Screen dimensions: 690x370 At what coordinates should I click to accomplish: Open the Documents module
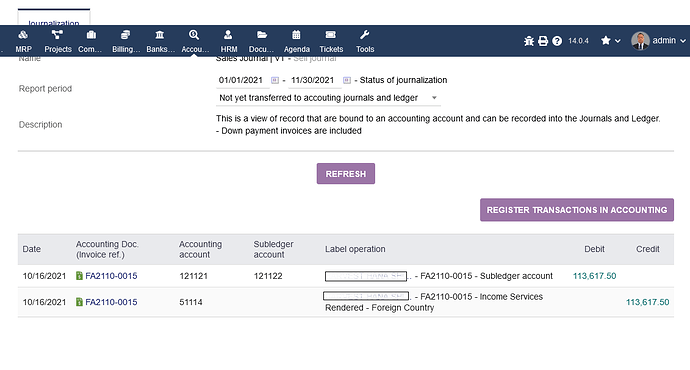click(261, 41)
